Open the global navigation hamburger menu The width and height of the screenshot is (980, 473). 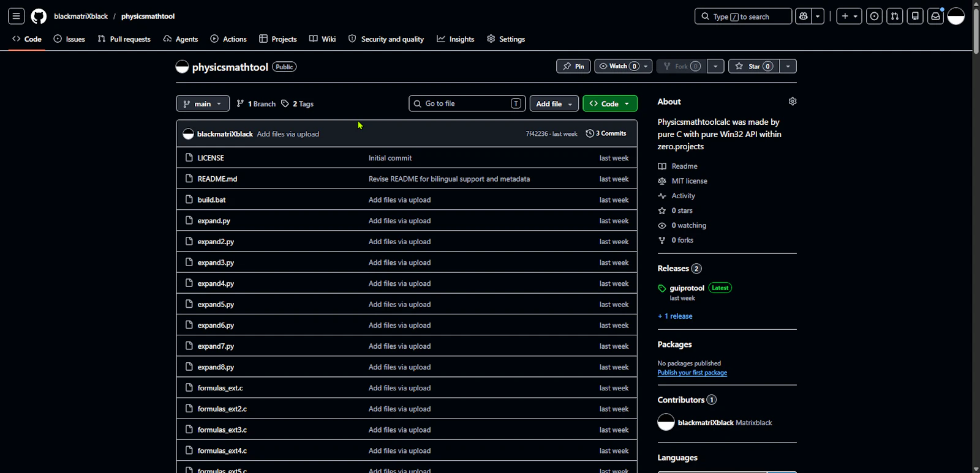(17, 17)
